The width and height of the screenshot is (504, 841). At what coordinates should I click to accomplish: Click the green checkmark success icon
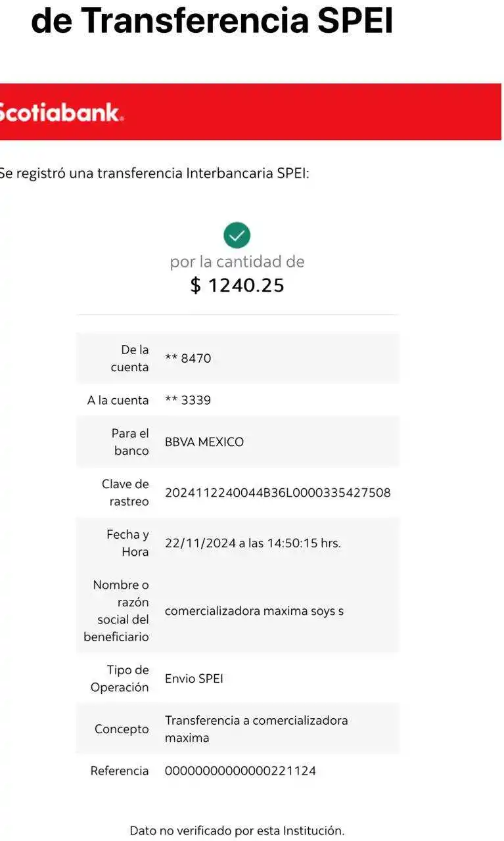(237, 235)
